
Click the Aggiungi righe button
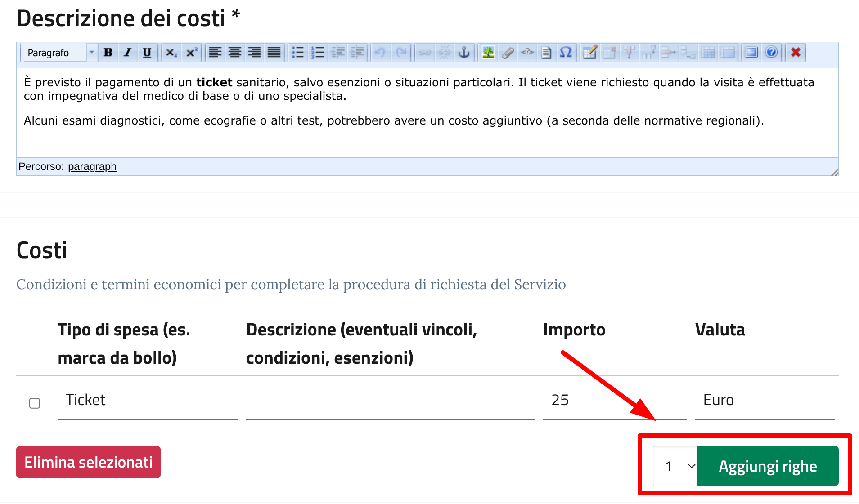pyautogui.click(x=768, y=466)
